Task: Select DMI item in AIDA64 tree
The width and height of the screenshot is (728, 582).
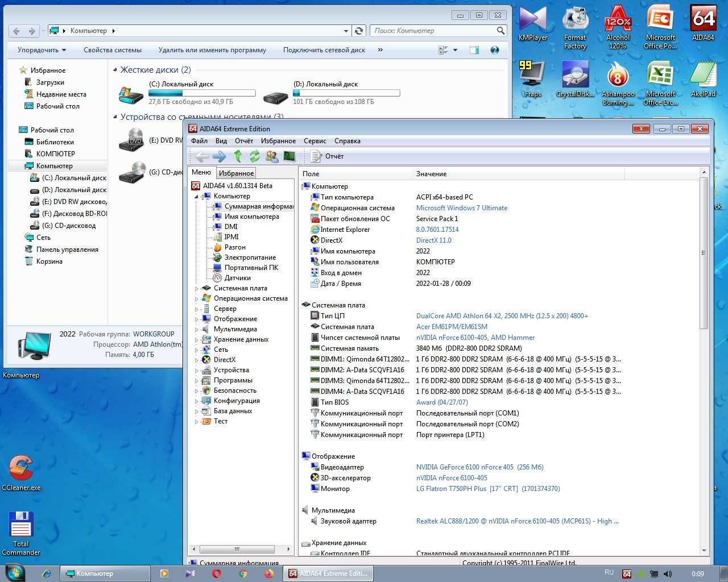Action: [x=225, y=227]
